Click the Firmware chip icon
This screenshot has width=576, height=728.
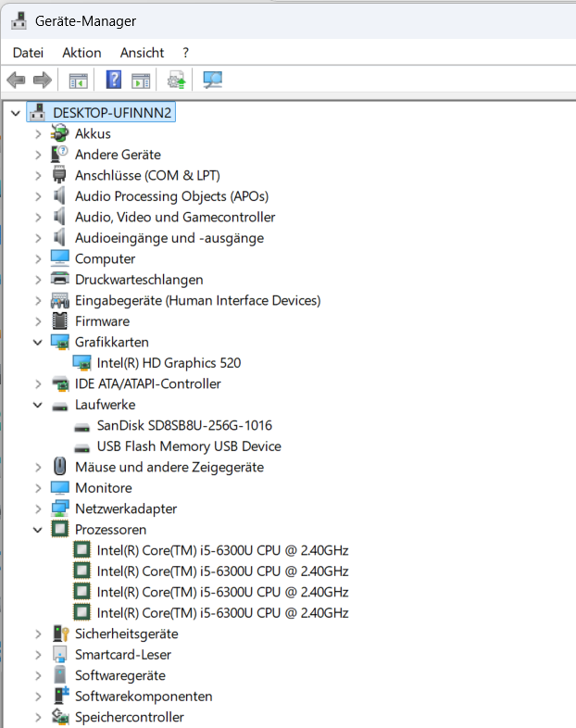click(60, 320)
